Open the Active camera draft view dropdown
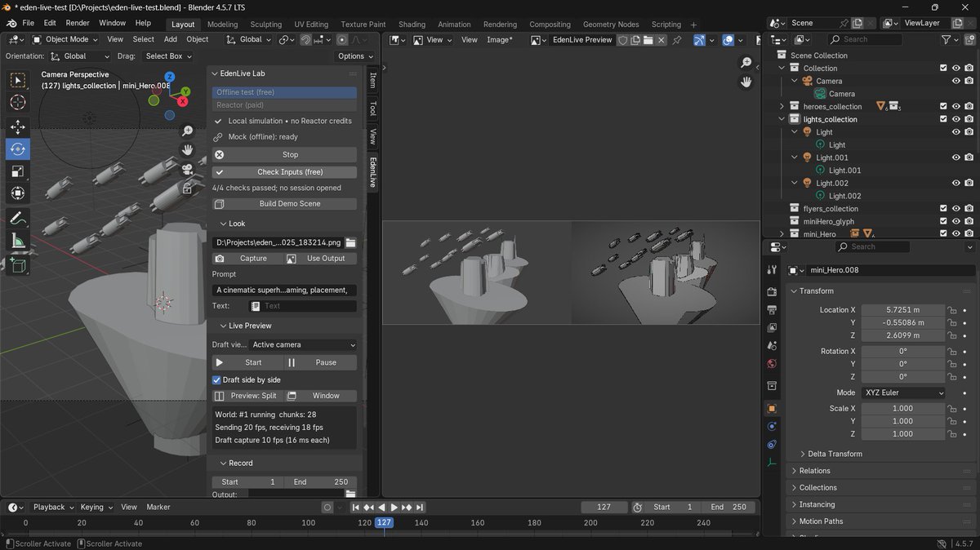The height and width of the screenshot is (550, 980). pyautogui.click(x=303, y=345)
